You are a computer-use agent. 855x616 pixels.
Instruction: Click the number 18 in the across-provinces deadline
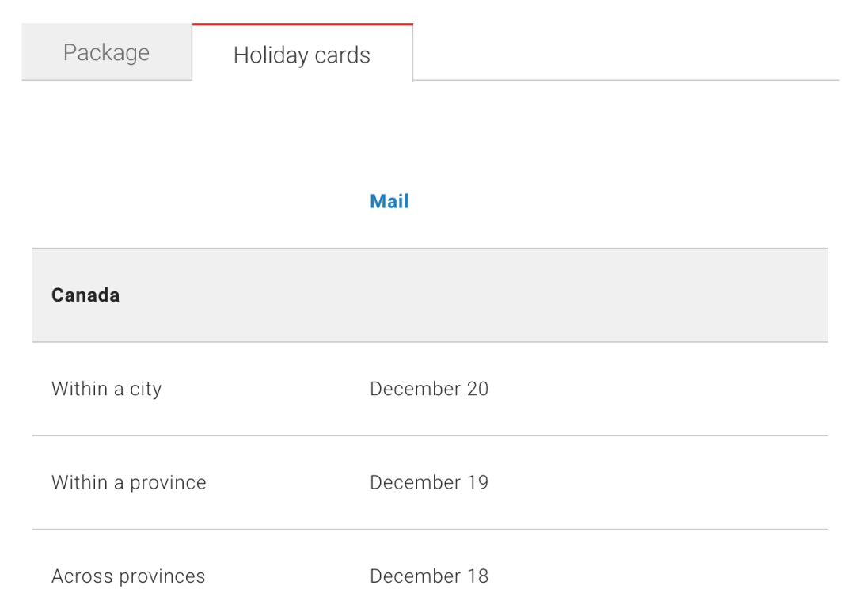477,576
